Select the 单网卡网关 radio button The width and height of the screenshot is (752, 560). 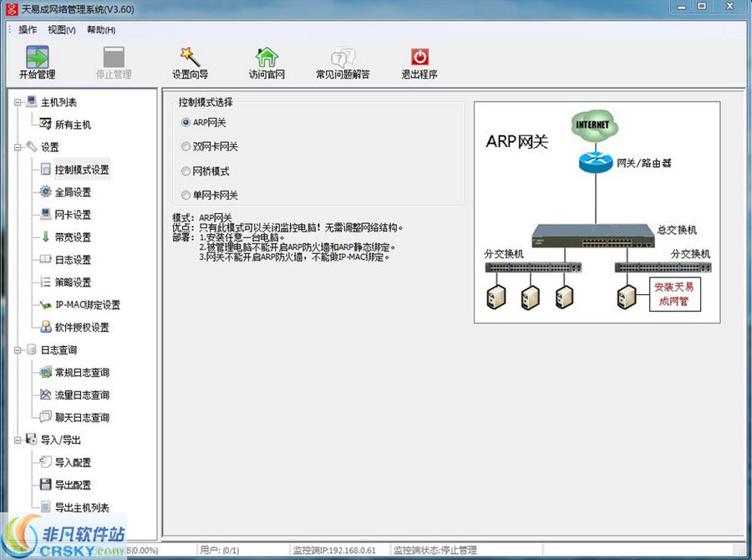tap(186, 196)
